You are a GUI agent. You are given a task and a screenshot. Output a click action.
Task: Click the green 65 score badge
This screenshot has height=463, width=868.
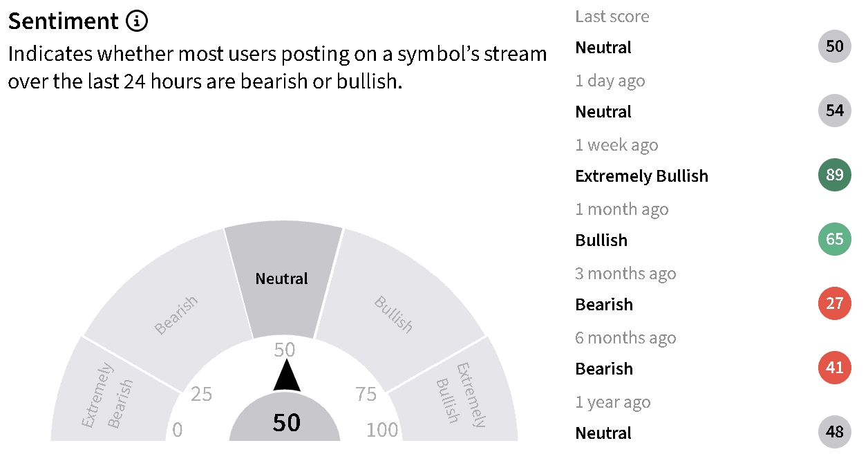point(835,239)
